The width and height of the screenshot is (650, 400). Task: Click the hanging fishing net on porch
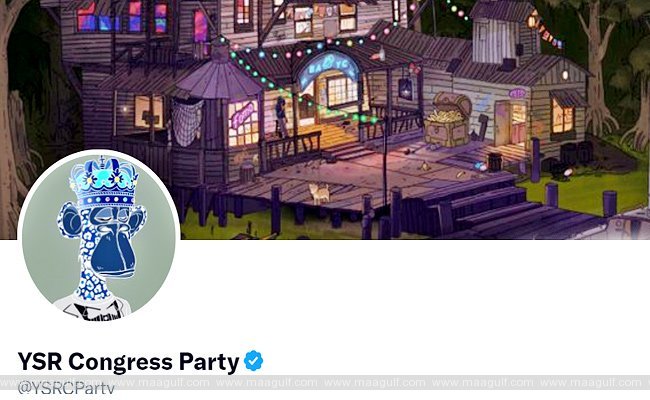187,121
